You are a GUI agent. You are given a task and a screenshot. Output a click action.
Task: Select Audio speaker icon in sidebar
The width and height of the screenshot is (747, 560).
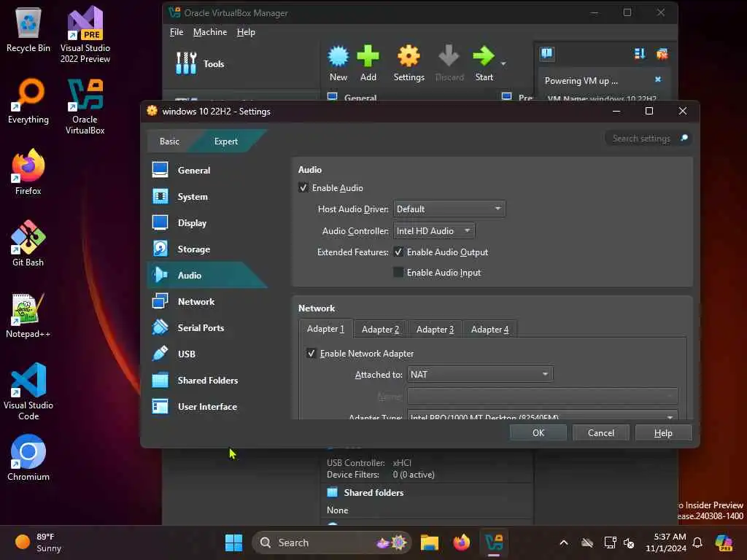[160, 275]
